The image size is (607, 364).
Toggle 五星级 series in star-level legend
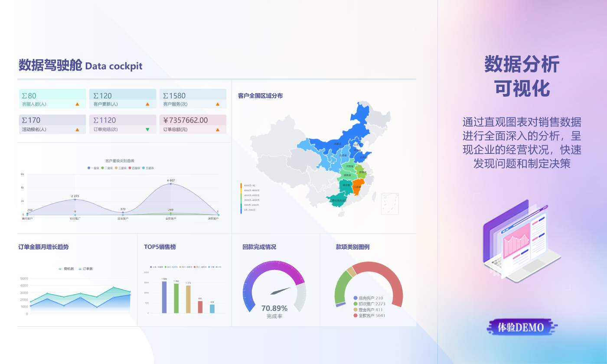point(148,168)
